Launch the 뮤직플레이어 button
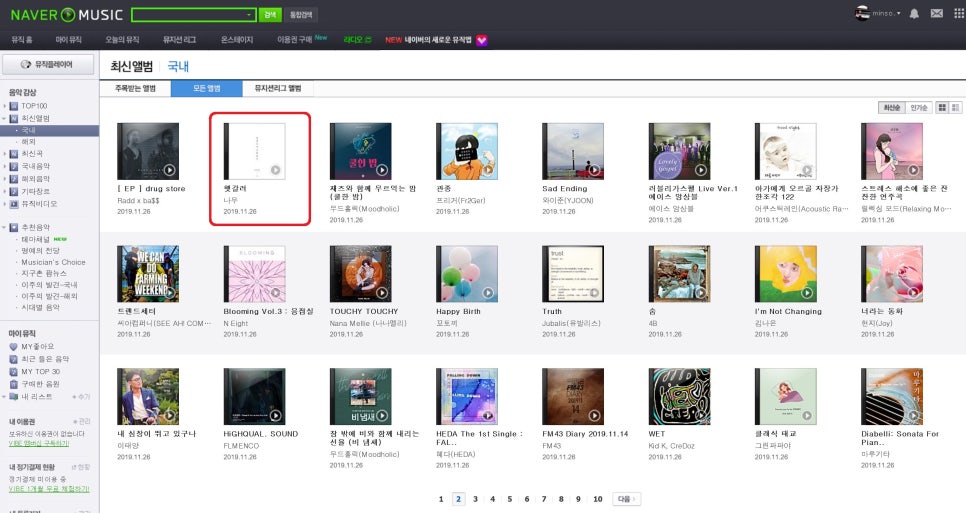 [x=48, y=64]
